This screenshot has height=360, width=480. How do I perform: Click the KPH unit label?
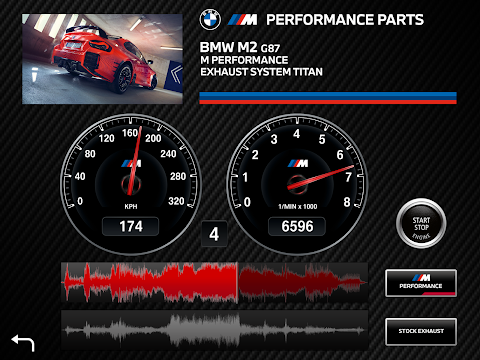point(131,207)
